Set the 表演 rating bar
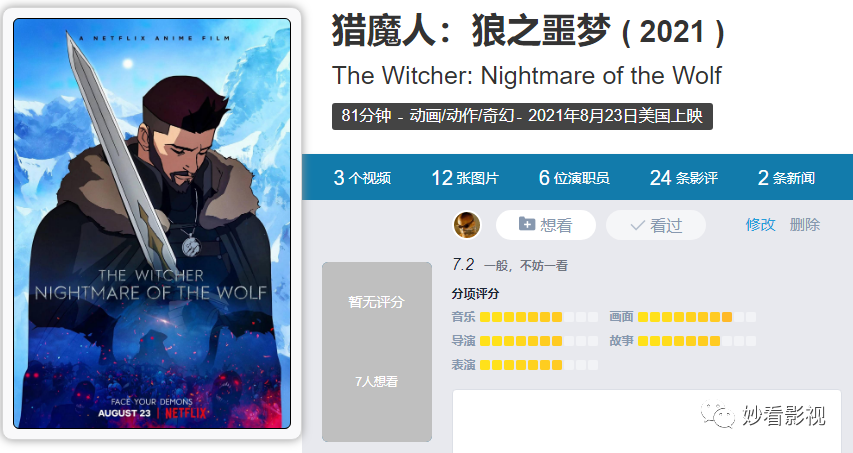The width and height of the screenshot is (853, 453). click(539, 365)
